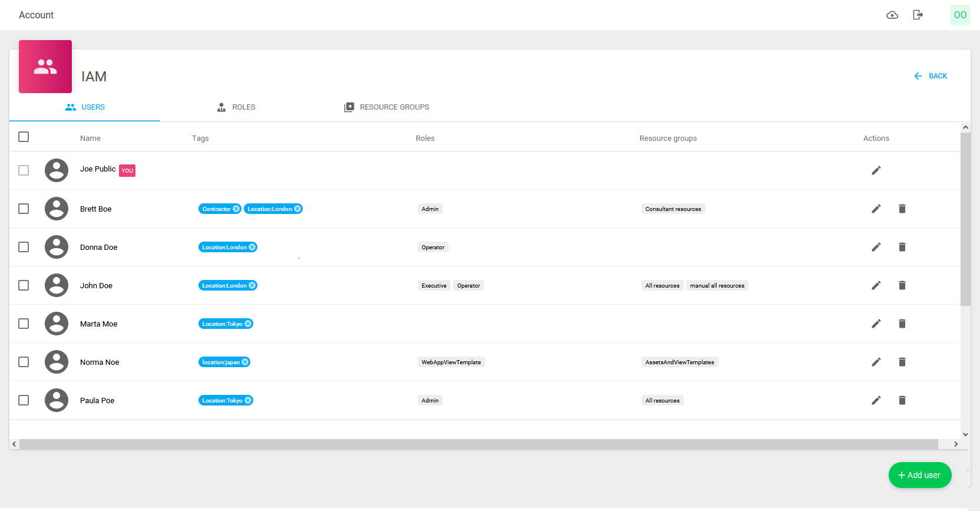Screen dimensions: 980x511
Task: Select the Brett Boe row checkbox
Action: tap(24, 209)
